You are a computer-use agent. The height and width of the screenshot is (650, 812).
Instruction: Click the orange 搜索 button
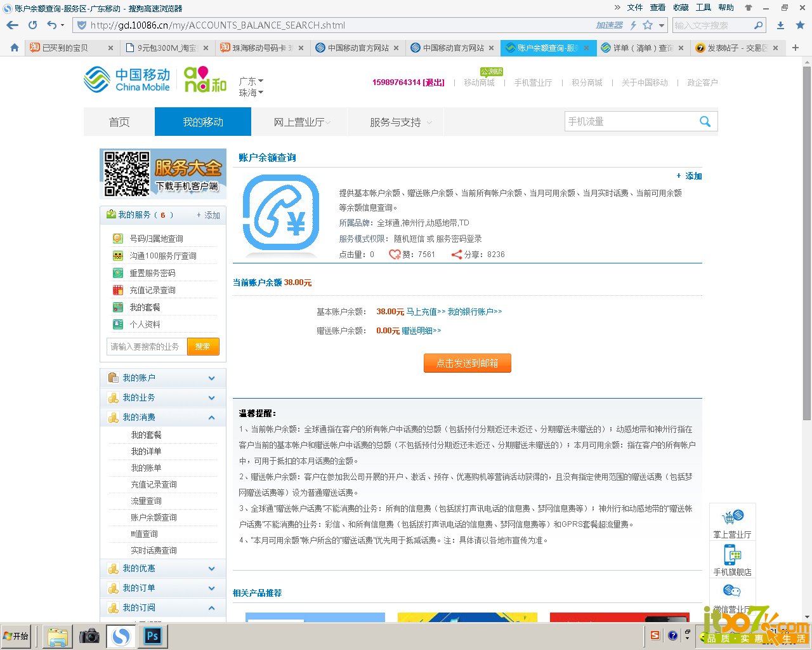point(203,347)
